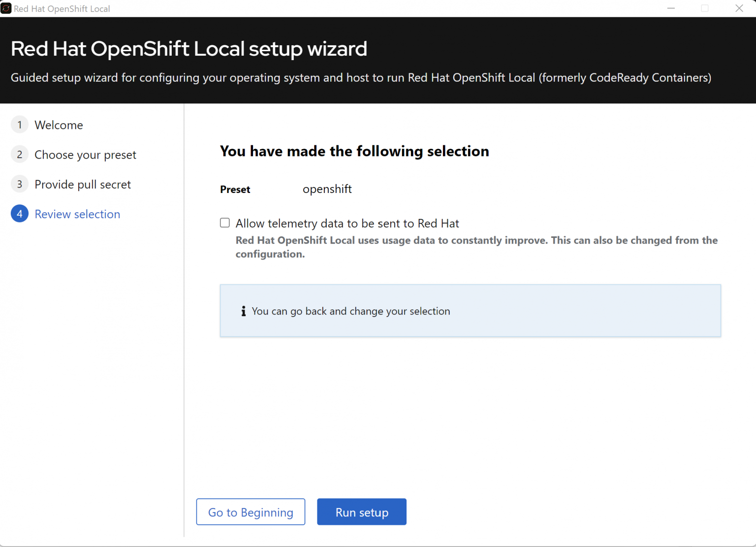
Task: Click the info icon in the blue alert
Action: [243, 311]
